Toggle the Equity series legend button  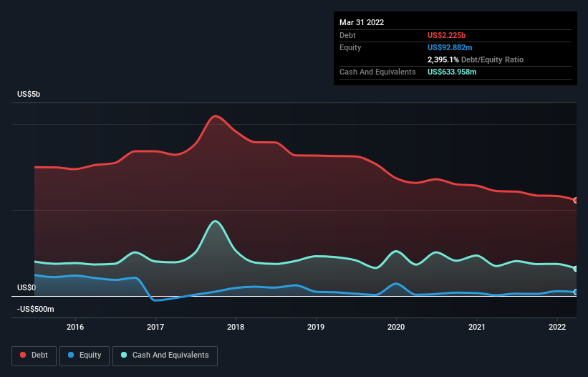pos(85,355)
